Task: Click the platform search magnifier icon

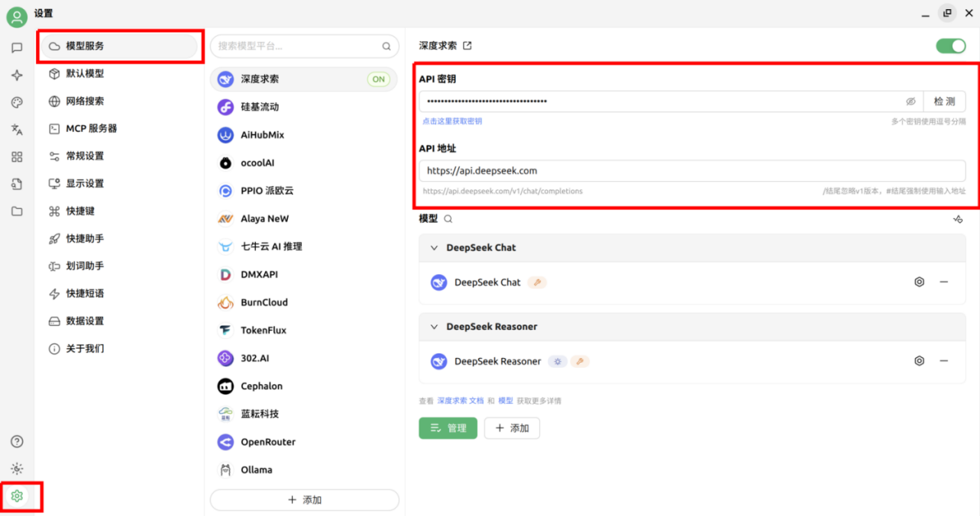Action: (x=387, y=47)
